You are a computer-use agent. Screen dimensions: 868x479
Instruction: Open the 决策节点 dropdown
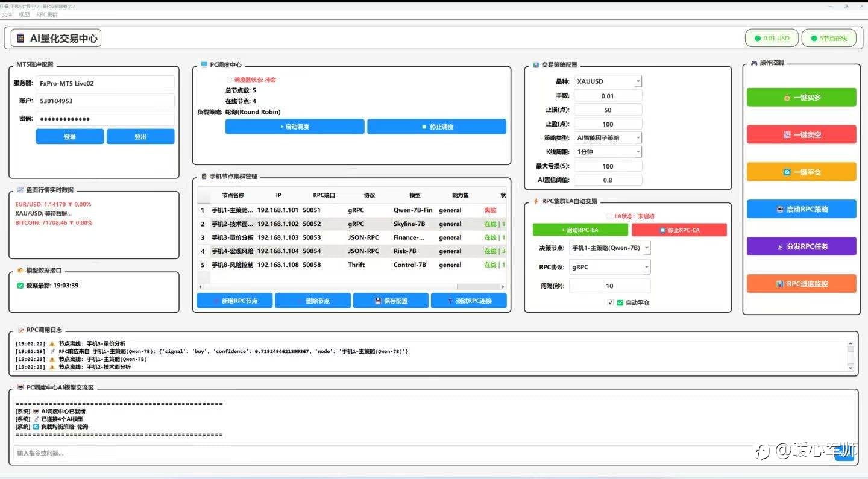(x=610, y=248)
